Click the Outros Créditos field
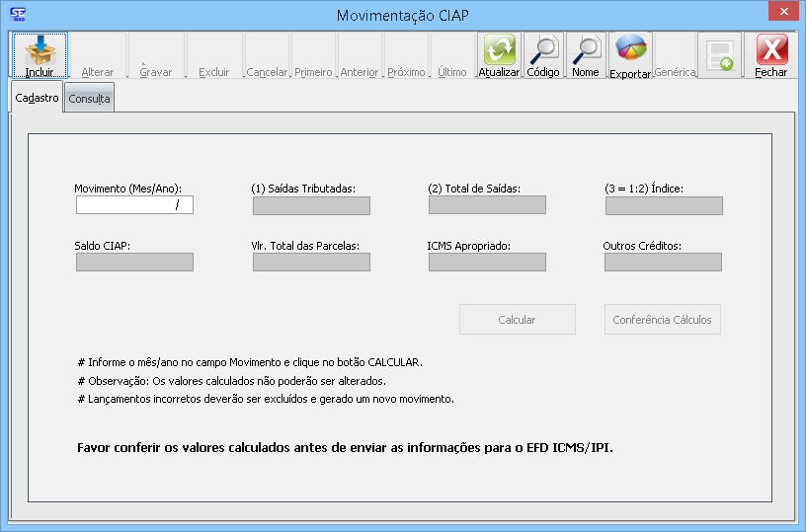This screenshot has height=532, width=806. 663,263
